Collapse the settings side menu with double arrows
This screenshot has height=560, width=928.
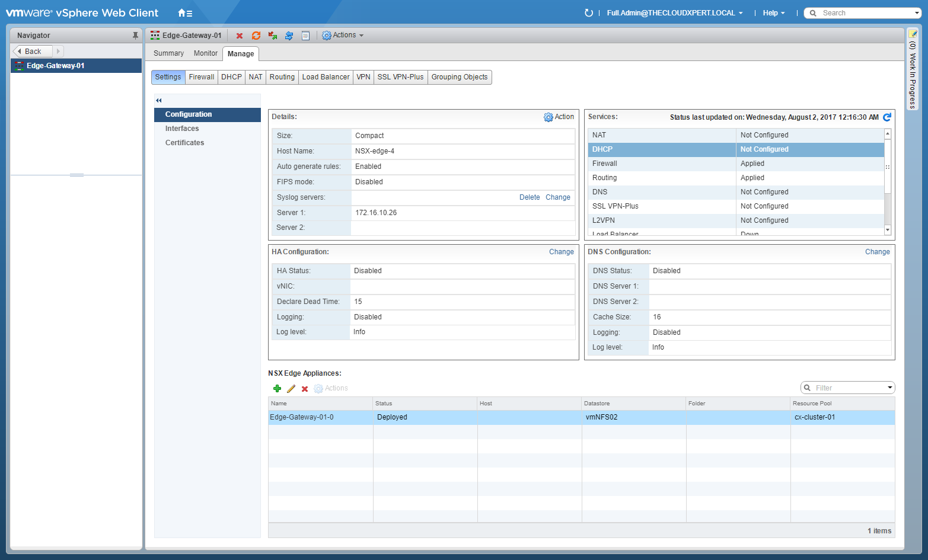(x=158, y=100)
